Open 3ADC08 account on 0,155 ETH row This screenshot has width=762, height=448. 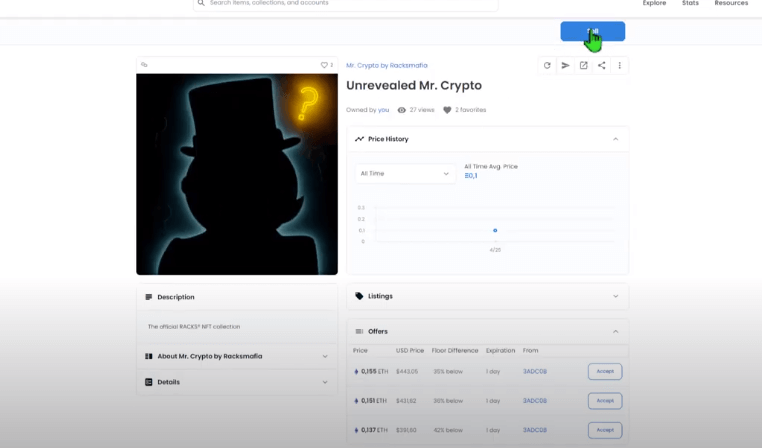[535, 371]
